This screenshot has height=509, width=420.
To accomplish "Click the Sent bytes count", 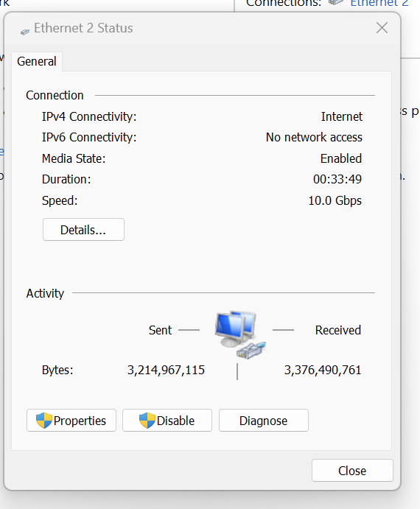I will coord(166,370).
